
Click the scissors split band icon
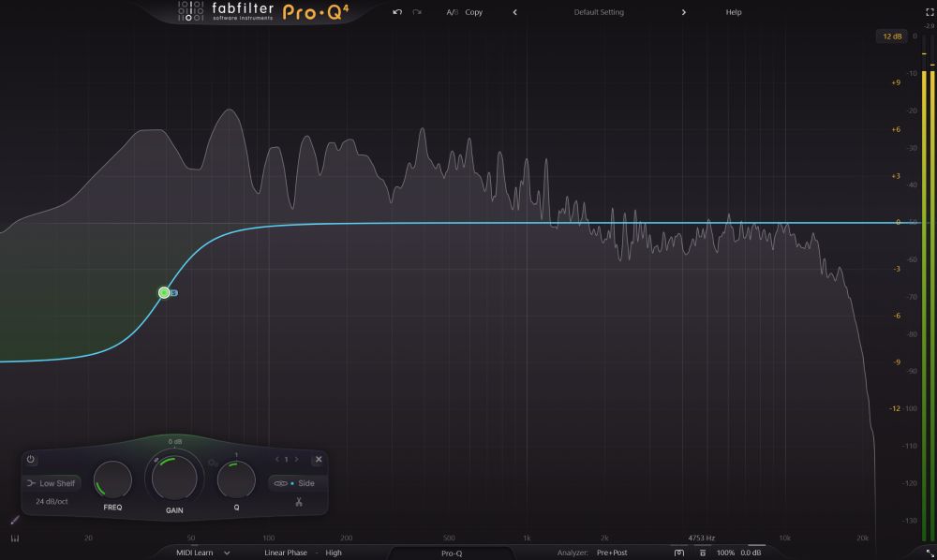pos(299,502)
